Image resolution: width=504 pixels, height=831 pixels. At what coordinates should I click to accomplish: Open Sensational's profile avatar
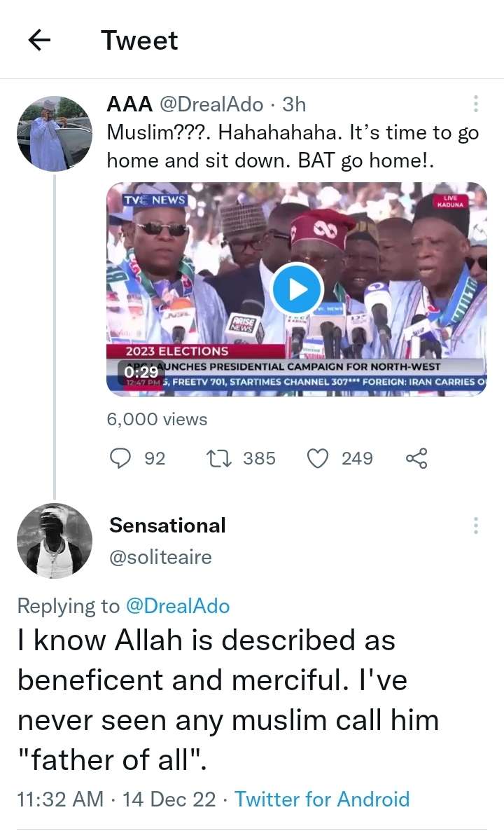tap(55, 540)
